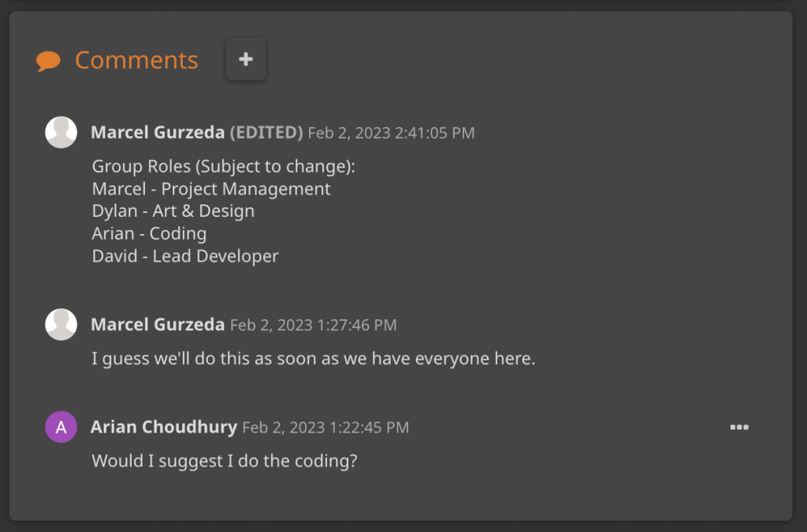807x532 pixels.
Task: Click Marcel Gurzeda's name on the edited comment
Action: [x=158, y=132]
